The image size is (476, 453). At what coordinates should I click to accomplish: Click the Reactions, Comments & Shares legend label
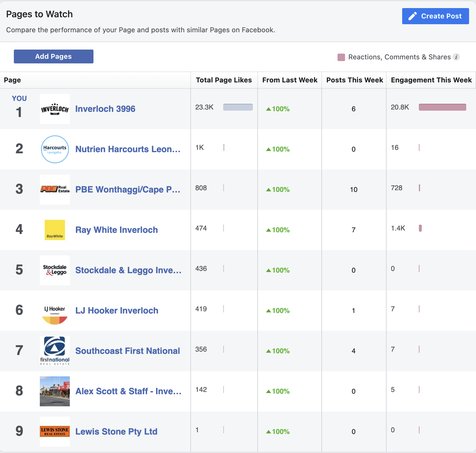[x=399, y=57]
